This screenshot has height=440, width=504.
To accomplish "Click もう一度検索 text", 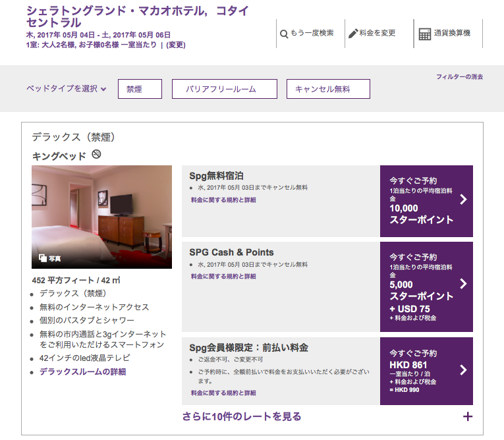I will pyautogui.click(x=312, y=33).
